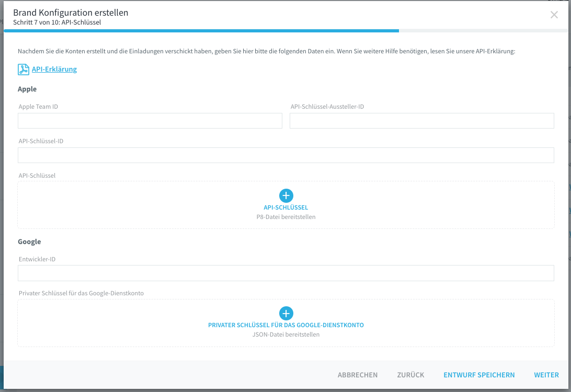Proceed with the WEITER button
This screenshot has width=571, height=392.
(x=546, y=375)
